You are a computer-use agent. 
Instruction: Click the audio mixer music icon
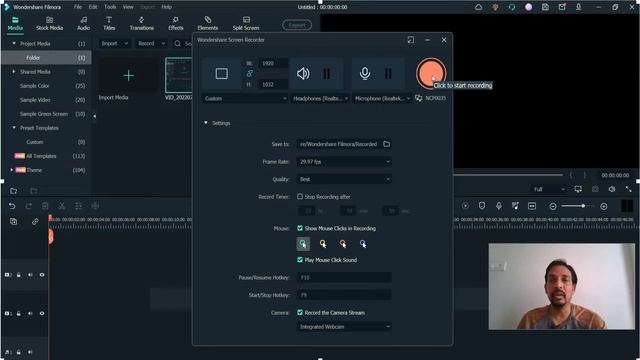pyautogui.click(x=515, y=206)
